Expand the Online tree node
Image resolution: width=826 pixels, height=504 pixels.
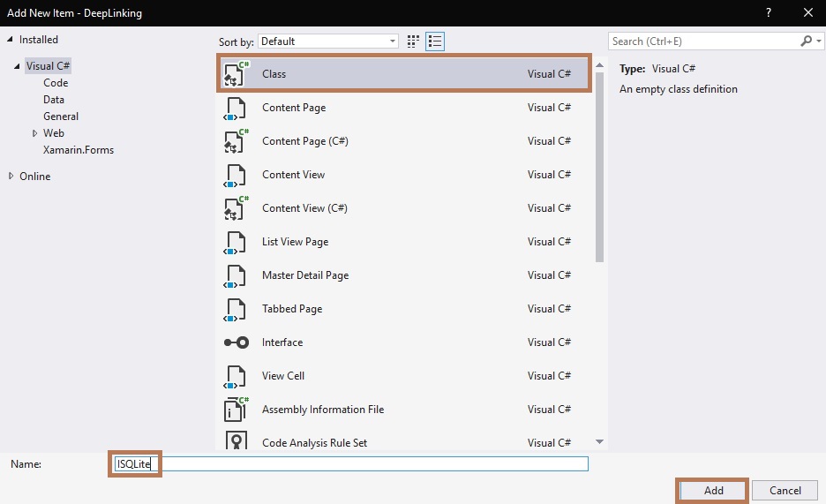pyautogui.click(x=11, y=176)
